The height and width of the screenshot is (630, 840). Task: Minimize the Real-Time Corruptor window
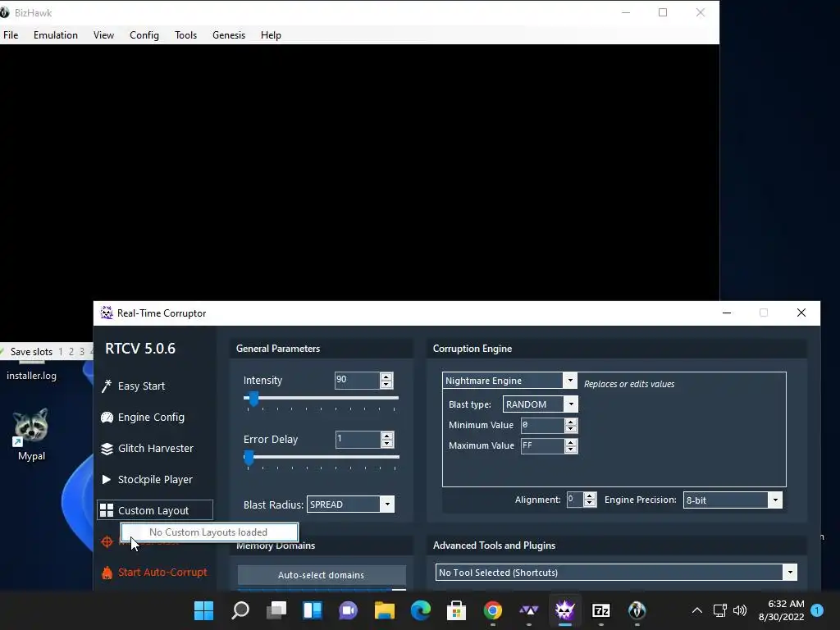pos(727,313)
